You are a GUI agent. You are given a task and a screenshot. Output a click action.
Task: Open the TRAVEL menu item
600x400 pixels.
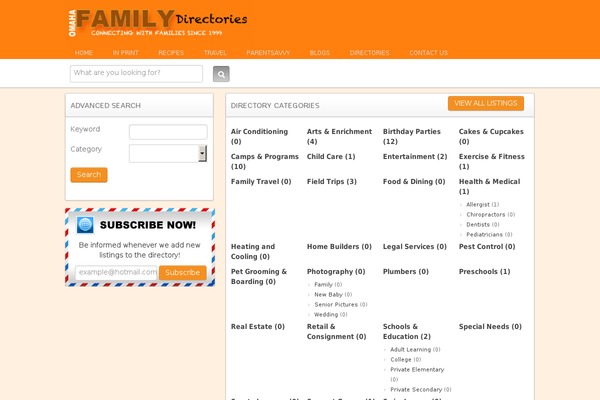point(215,53)
